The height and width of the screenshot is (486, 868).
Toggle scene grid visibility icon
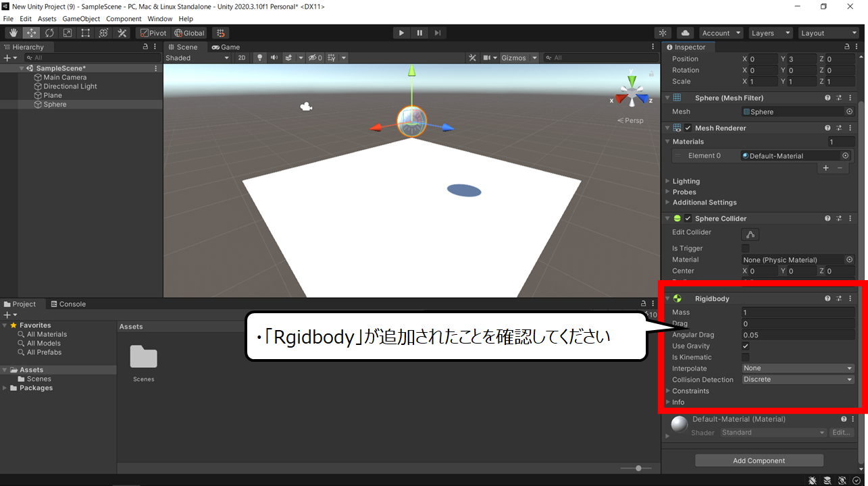click(332, 58)
